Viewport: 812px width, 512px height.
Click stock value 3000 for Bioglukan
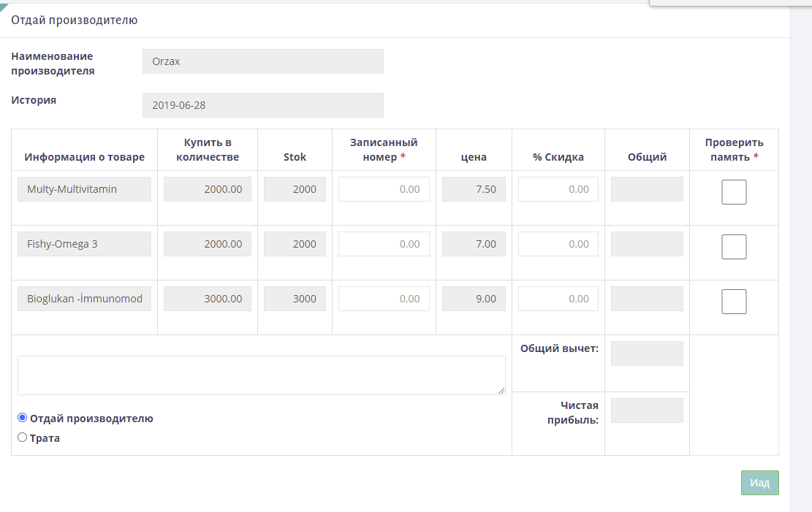[295, 299]
